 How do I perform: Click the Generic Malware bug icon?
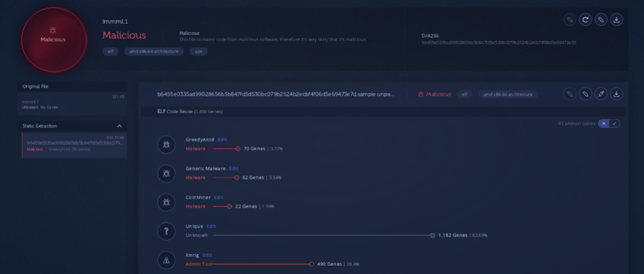pos(166,173)
